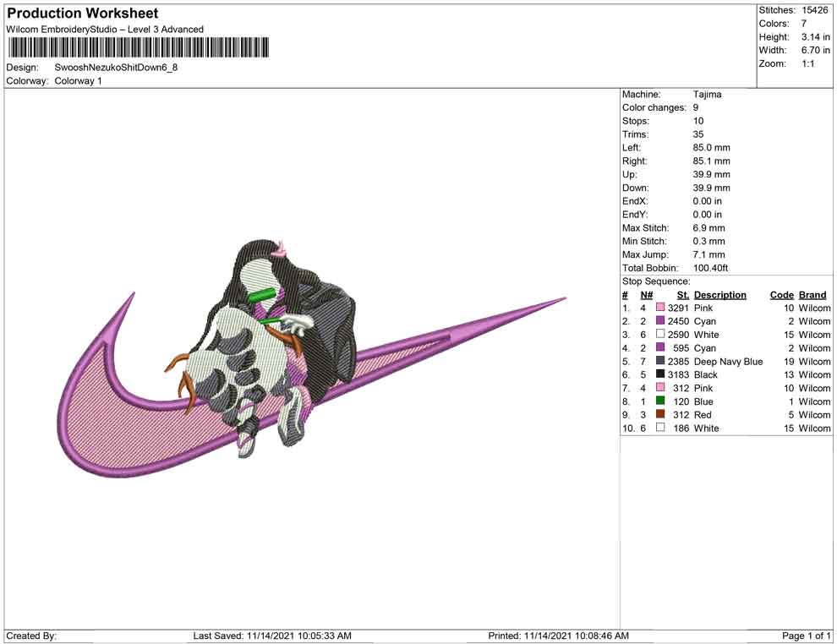The height and width of the screenshot is (644, 837).
Task: Click the Page 1 of 1 footer text
Action: coord(807,636)
